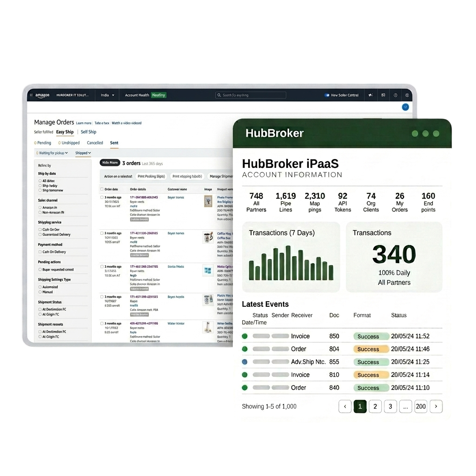This screenshot has height=476, width=476.
Task: Switch to the Self Ship tab
Action: coord(88,132)
